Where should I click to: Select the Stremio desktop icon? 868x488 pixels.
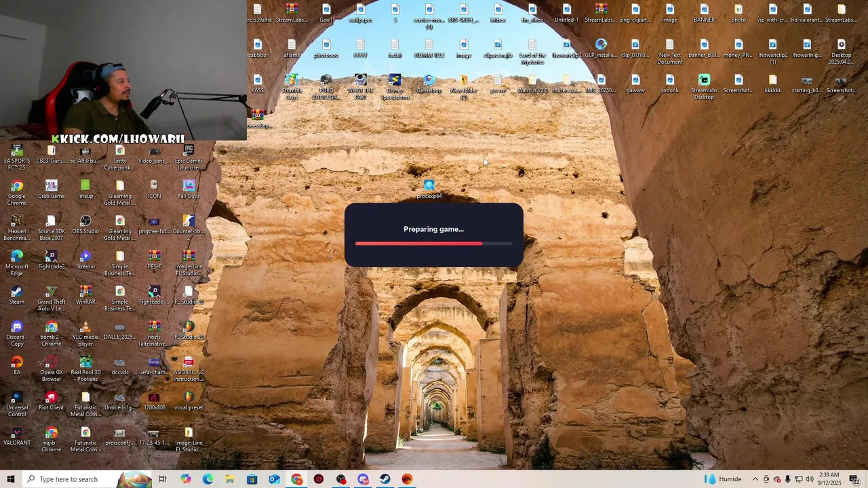click(x=85, y=260)
